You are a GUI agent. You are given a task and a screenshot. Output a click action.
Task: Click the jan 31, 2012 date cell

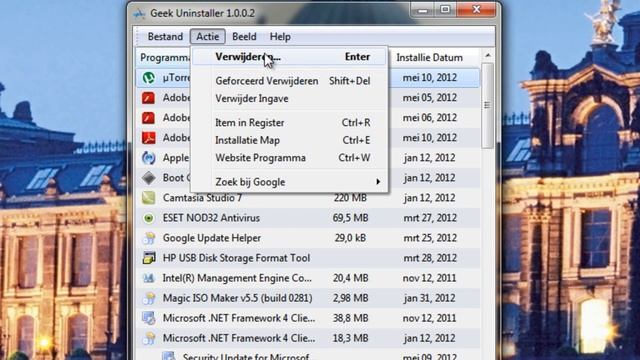pyautogui.click(x=429, y=298)
